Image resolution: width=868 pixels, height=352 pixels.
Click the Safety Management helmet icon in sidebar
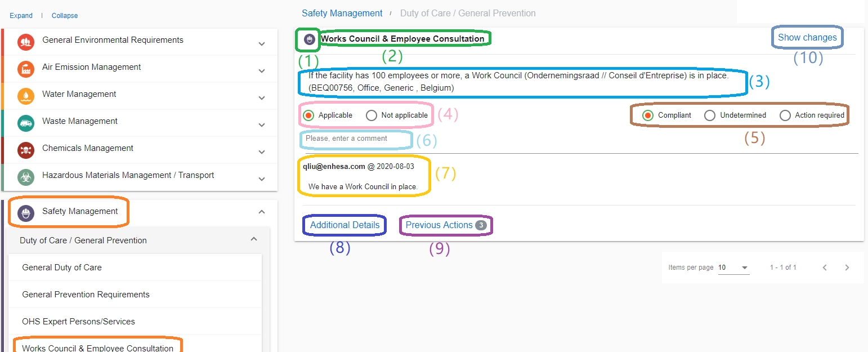tap(25, 213)
